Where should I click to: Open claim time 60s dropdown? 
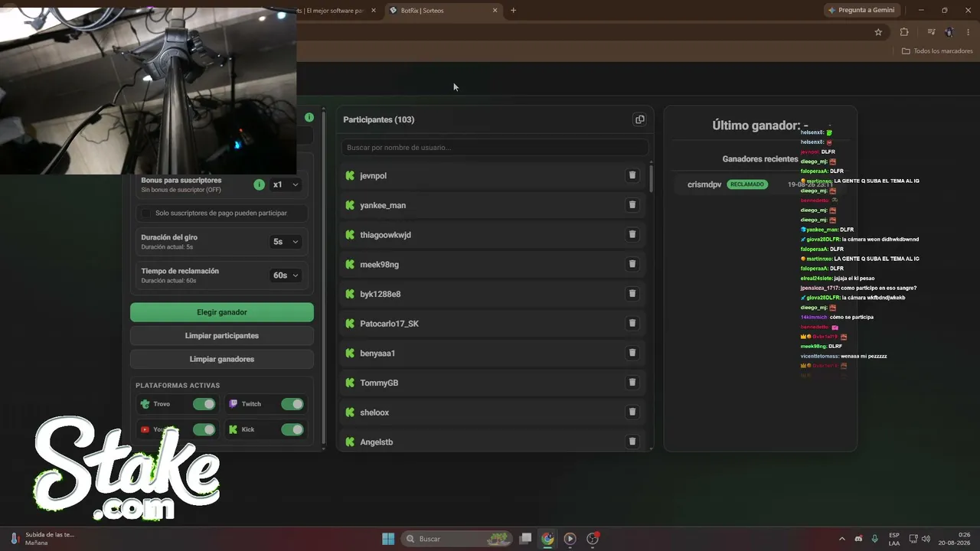pos(285,275)
